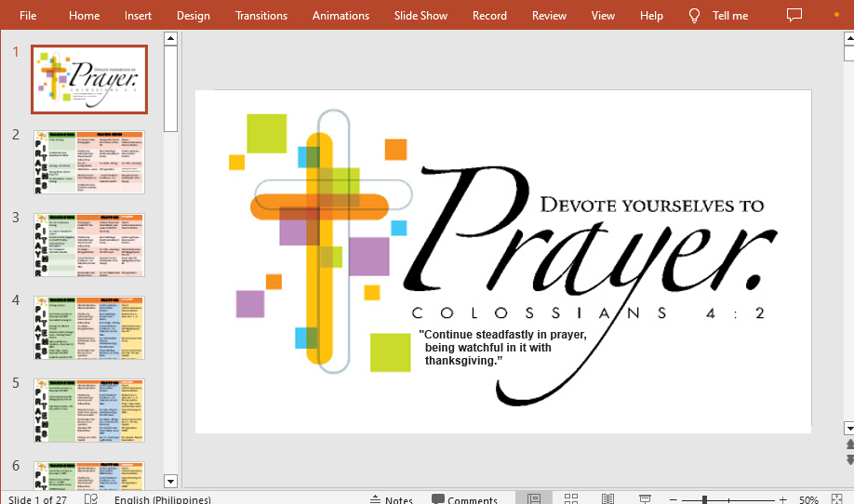Select slide 5 thumbnail

tap(89, 410)
